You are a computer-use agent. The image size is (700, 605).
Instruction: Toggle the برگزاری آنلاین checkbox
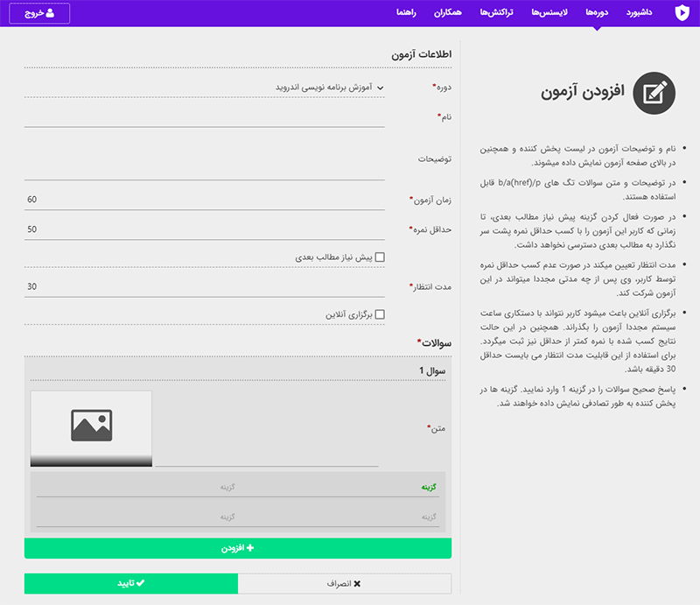pos(380,314)
